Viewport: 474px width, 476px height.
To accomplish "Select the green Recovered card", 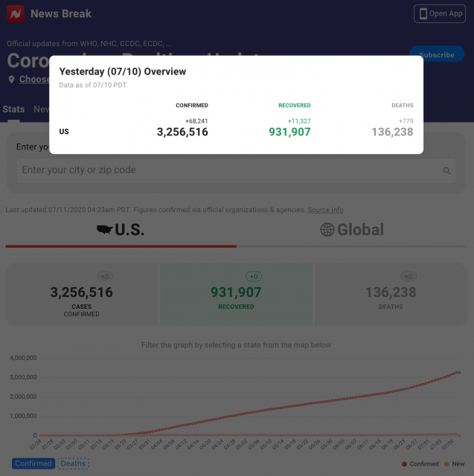I will click(x=237, y=295).
